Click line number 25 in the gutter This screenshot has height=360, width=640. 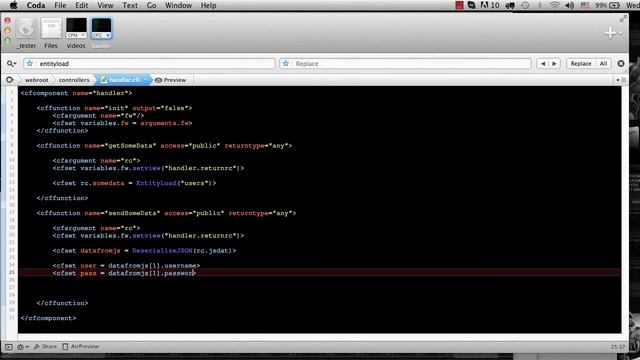(12, 273)
